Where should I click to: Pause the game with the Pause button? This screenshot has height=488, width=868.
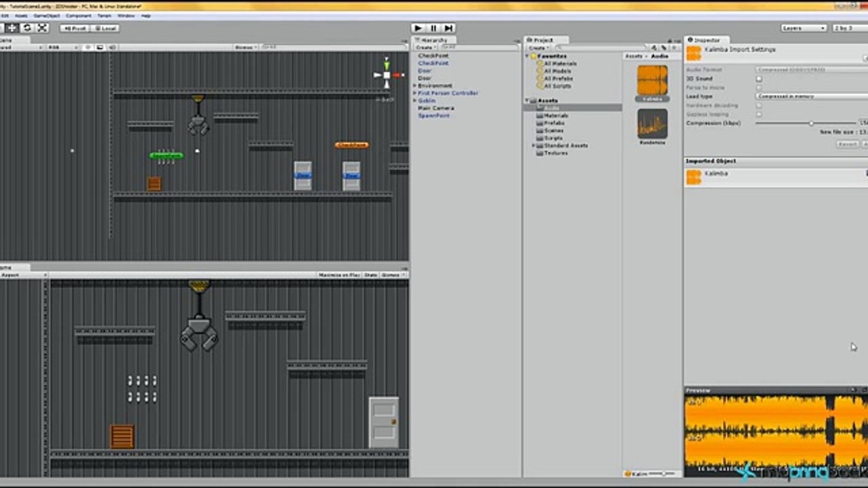(433, 28)
